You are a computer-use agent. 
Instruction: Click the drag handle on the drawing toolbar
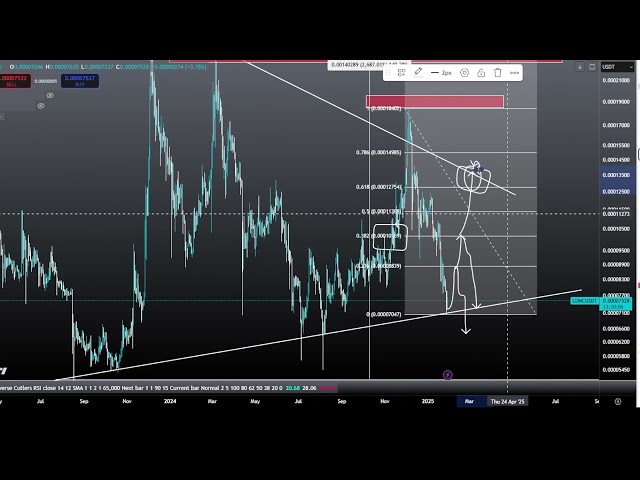pos(385,73)
